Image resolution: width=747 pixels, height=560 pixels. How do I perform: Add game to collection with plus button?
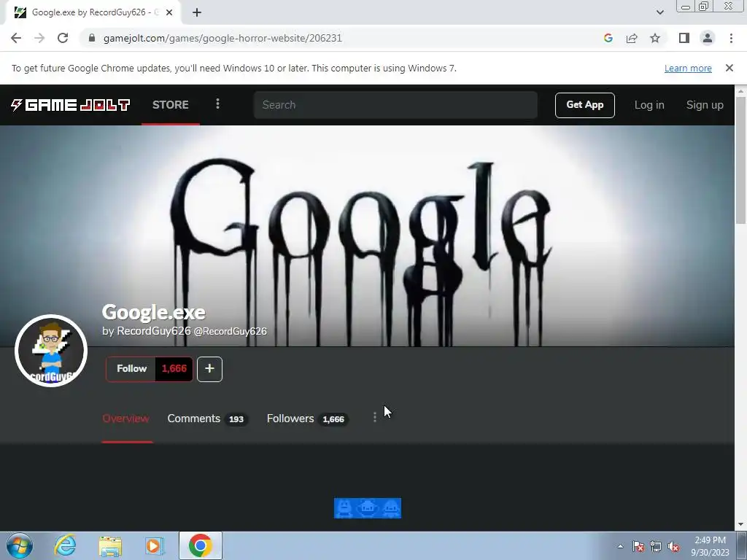[209, 368]
